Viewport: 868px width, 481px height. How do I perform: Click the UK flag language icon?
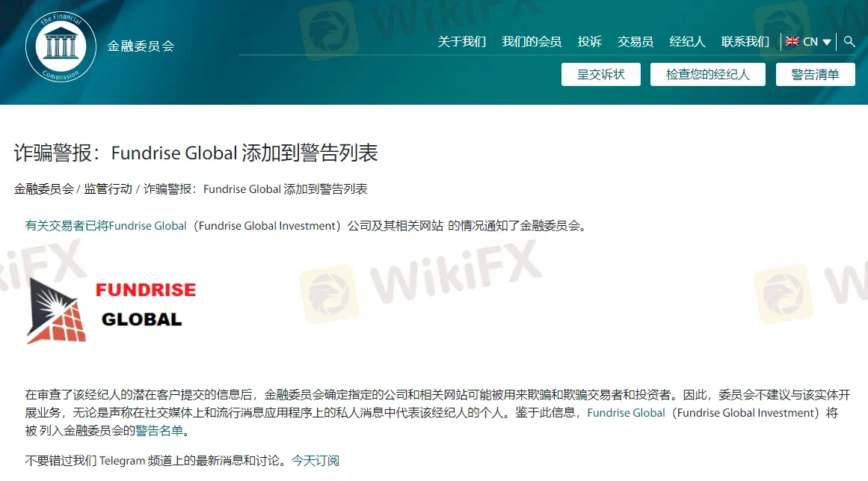point(792,42)
